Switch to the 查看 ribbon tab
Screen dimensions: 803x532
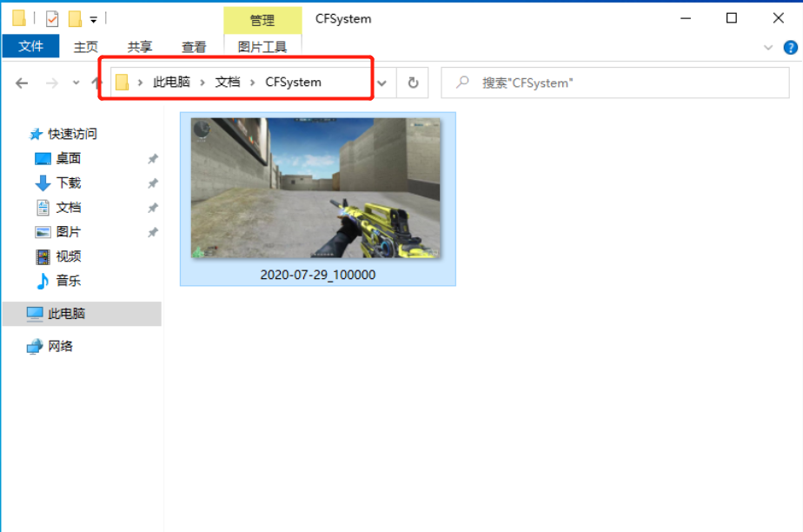[194, 47]
